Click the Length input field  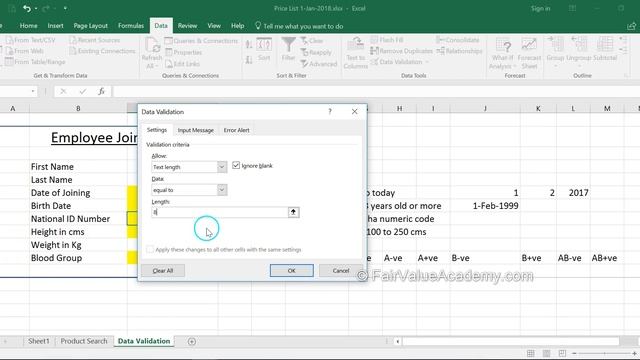click(x=220, y=212)
